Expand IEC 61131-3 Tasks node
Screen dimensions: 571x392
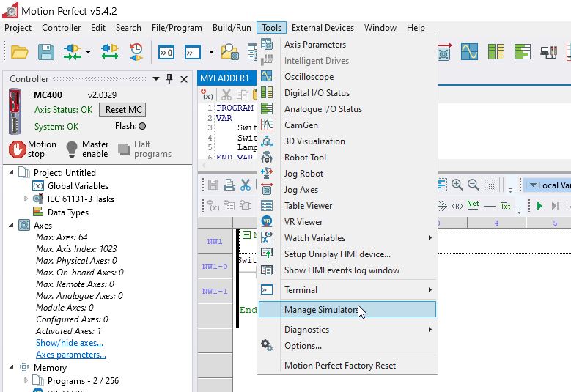coord(26,199)
